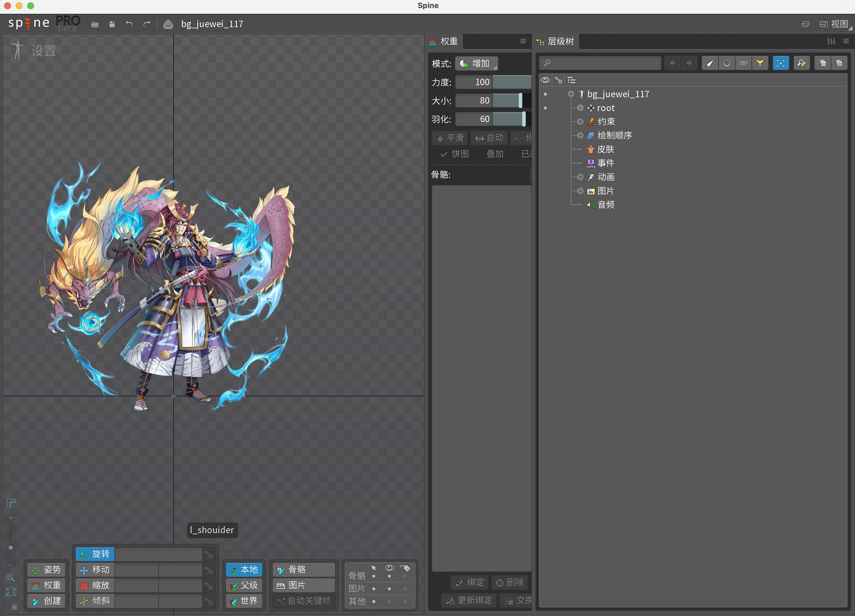Collapse all tree nodes

click(823, 63)
